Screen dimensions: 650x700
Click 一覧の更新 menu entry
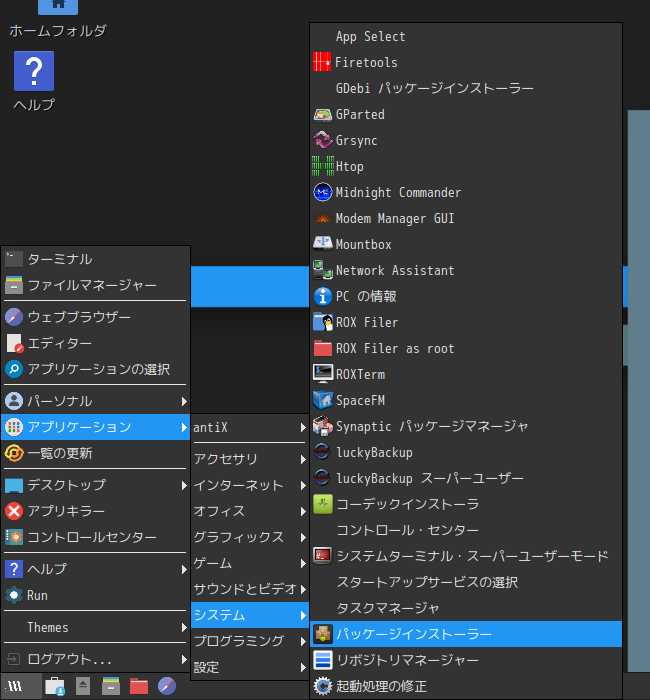tap(96, 453)
